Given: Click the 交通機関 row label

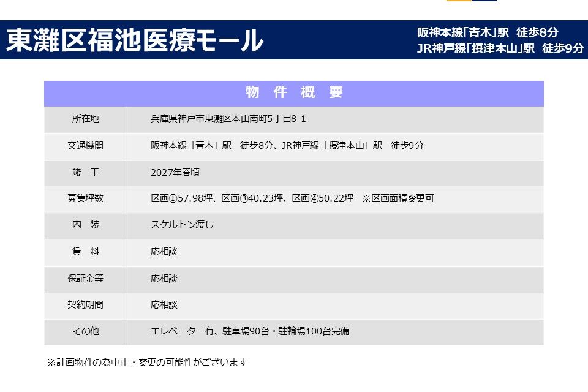Looking at the screenshot, I should click(x=85, y=146).
